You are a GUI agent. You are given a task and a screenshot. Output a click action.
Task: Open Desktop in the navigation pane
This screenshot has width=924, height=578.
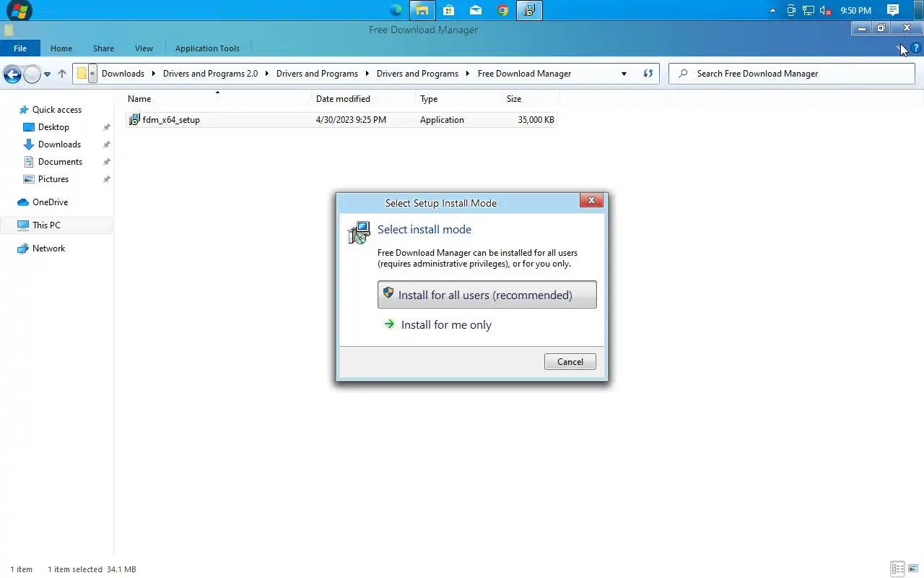coord(53,127)
